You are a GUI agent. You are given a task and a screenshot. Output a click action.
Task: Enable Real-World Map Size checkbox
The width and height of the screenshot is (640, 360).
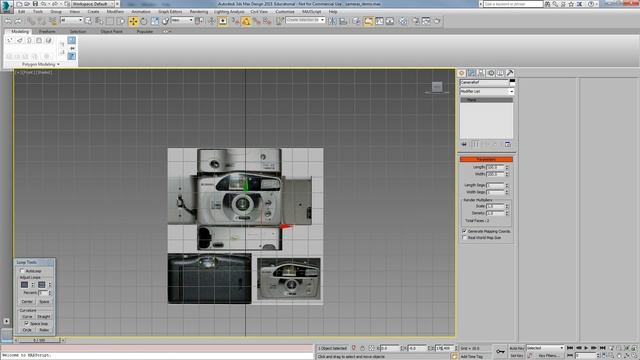tap(464, 238)
